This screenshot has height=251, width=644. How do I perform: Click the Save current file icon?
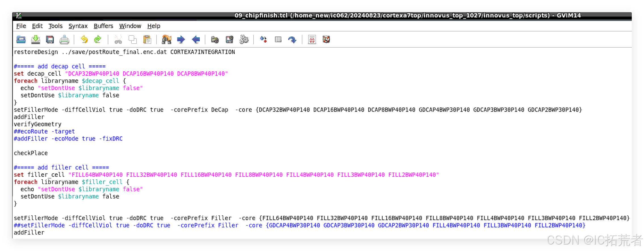35,40
